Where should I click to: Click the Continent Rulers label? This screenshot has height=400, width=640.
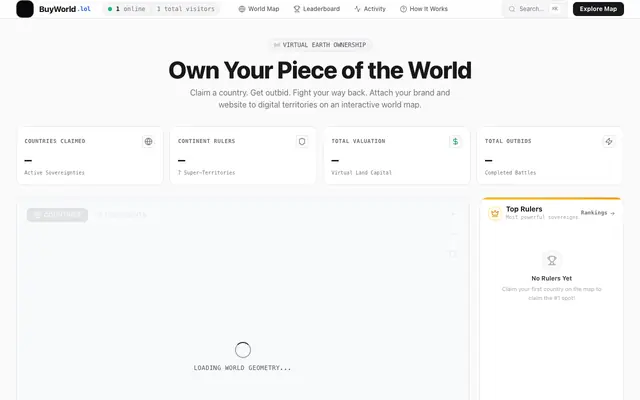point(207,141)
